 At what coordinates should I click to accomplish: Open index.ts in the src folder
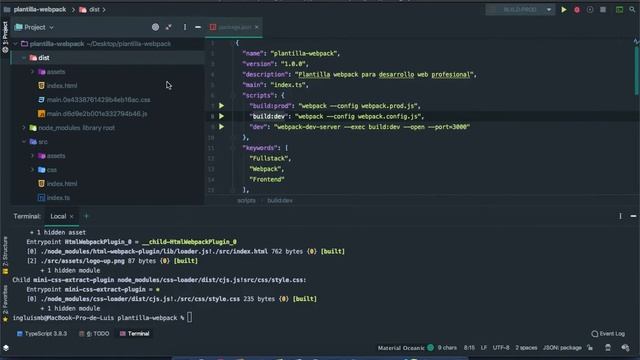[54, 198]
